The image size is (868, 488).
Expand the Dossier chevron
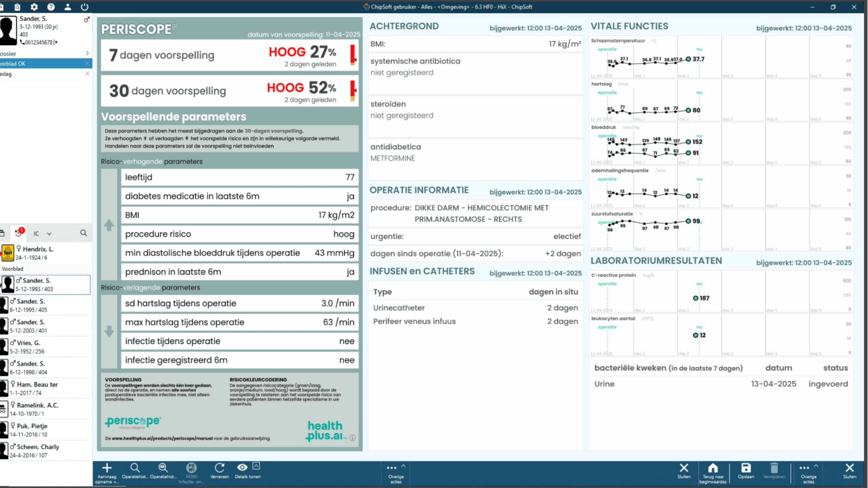(87, 53)
